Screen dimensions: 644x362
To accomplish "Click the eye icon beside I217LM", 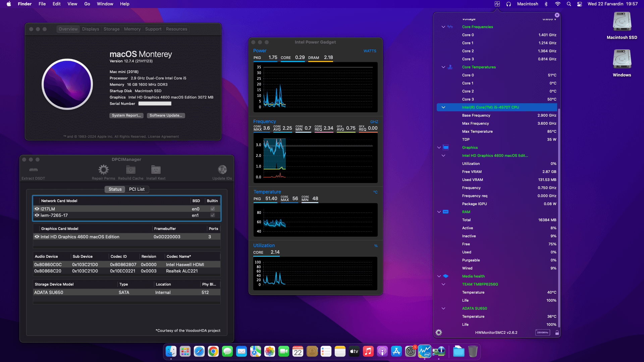I will [37, 209].
